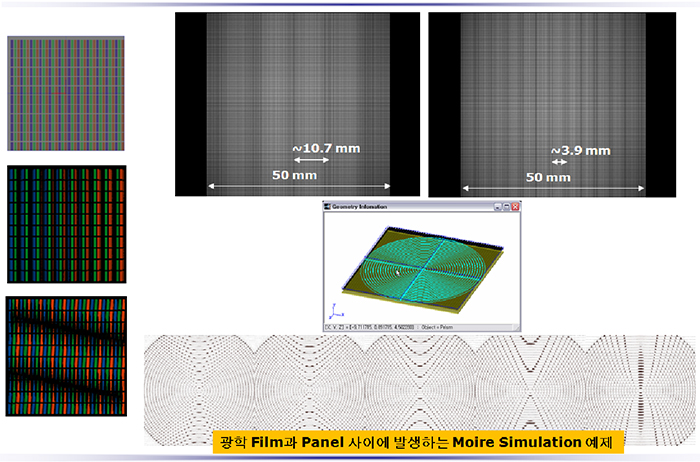
Task: Click the resize grip of Geometry Information window
Action: 517,328
